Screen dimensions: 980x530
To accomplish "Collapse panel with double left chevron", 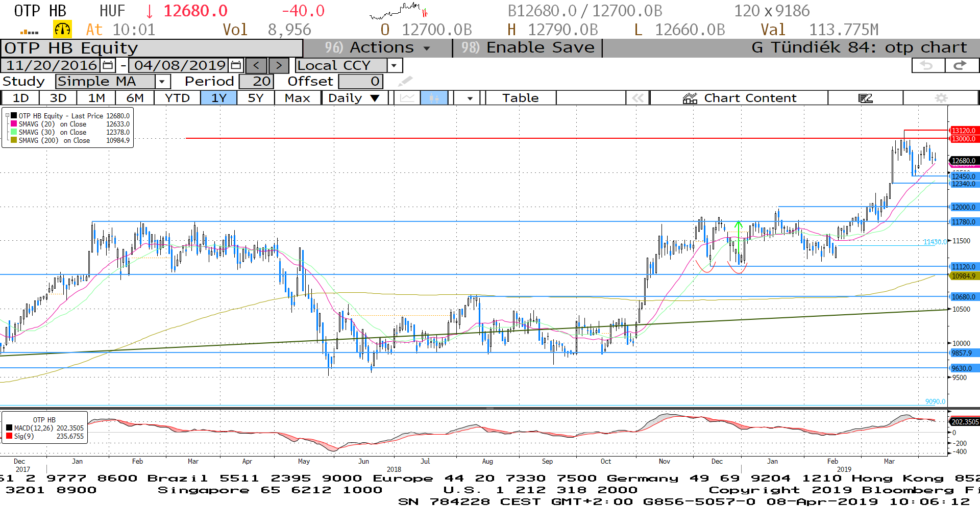I will 638,98.
